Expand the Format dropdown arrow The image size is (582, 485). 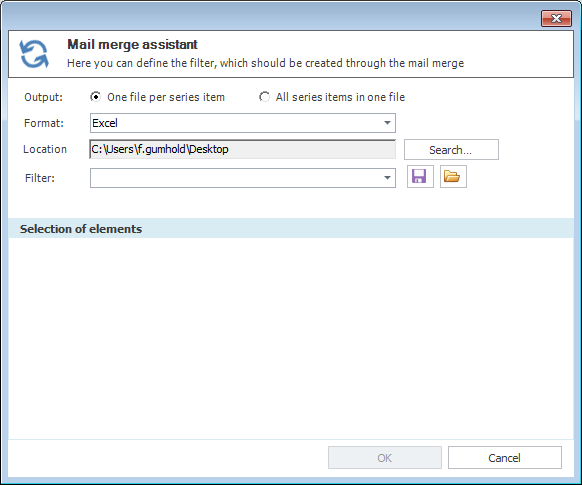(x=387, y=123)
